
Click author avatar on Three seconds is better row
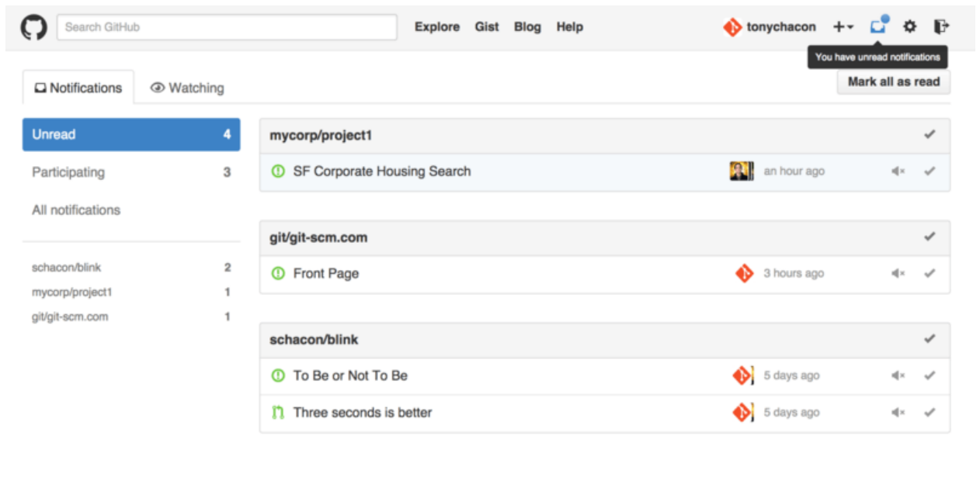743,413
